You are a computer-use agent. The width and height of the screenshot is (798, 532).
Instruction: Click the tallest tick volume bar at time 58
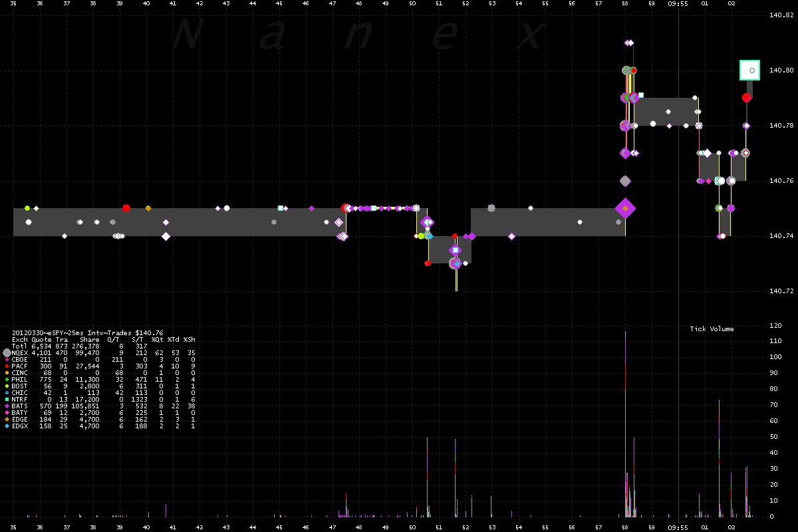[x=625, y=424]
